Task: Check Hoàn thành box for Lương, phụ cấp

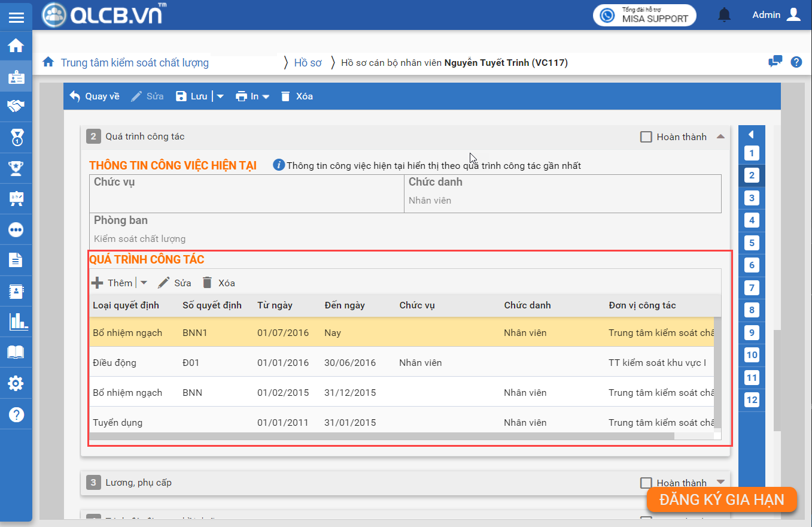Action: point(646,483)
